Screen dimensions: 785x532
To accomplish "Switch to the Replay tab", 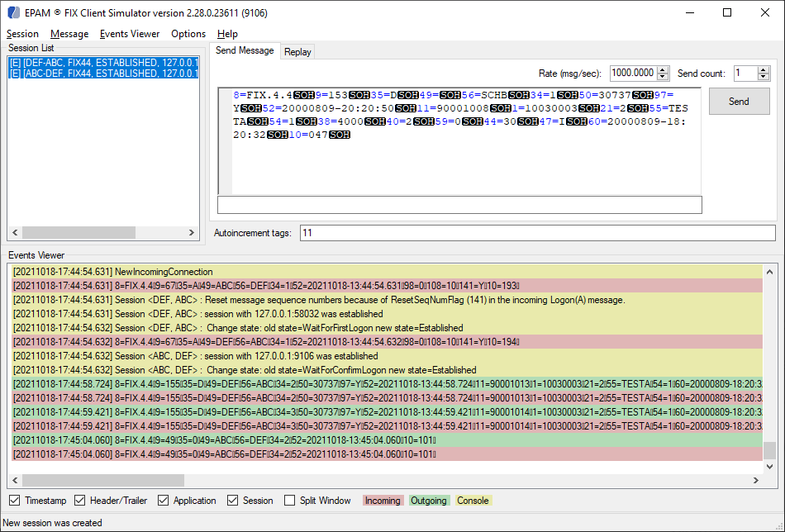I will tap(297, 52).
